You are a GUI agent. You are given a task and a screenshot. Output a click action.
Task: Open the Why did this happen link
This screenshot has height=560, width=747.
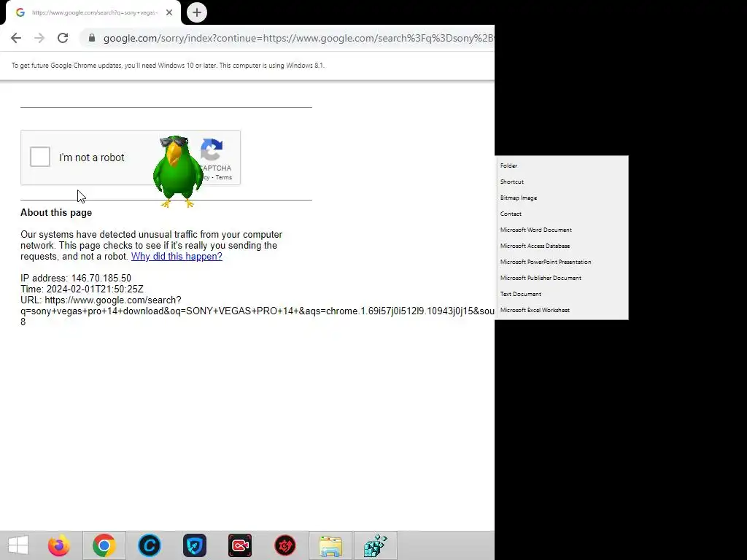tap(177, 256)
